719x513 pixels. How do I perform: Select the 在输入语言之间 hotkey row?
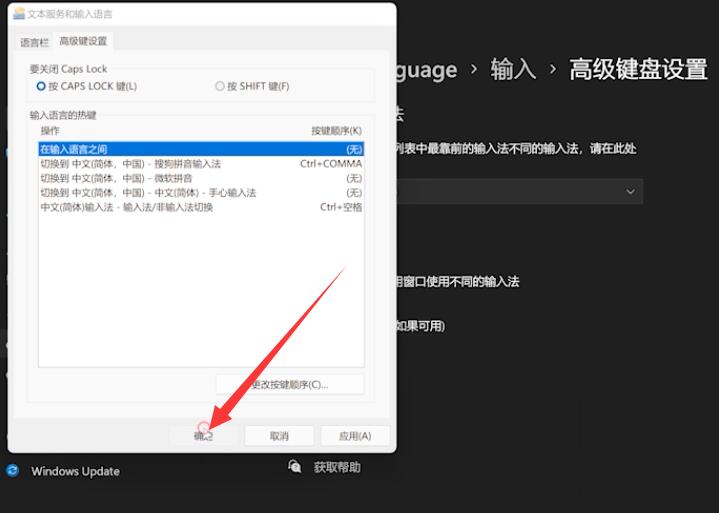pyautogui.click(x=201, y=149)
